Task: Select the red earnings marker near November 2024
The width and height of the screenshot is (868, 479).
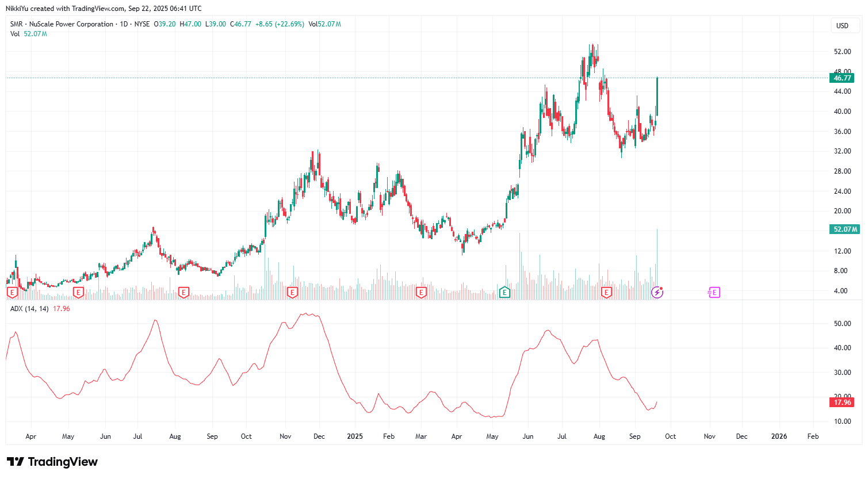Action: coord(292,292)
